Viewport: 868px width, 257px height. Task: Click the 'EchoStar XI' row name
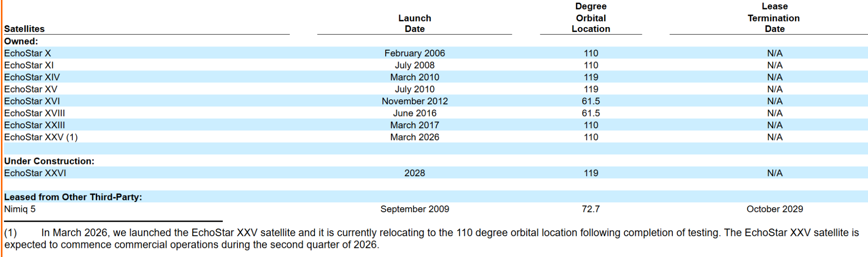[29, 65]
